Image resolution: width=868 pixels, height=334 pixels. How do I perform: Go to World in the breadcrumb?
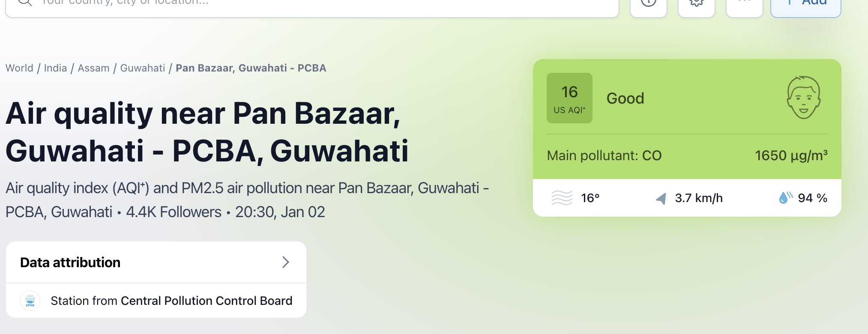point(19,68)
